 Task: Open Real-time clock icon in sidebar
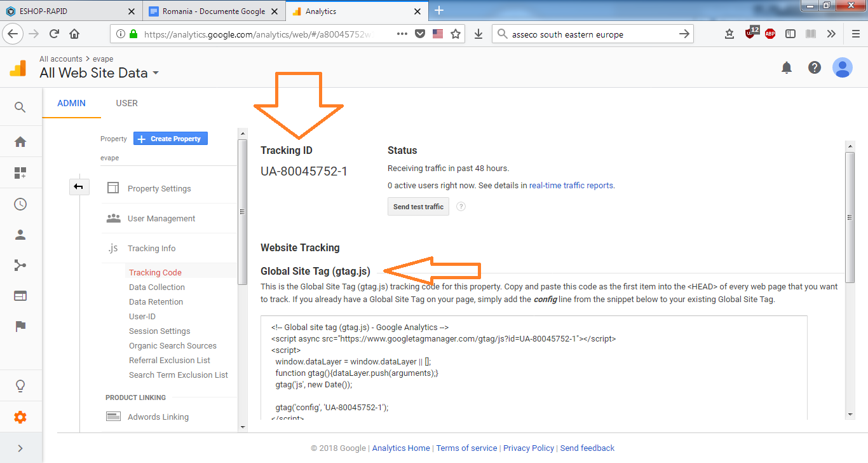coord(20,204)
